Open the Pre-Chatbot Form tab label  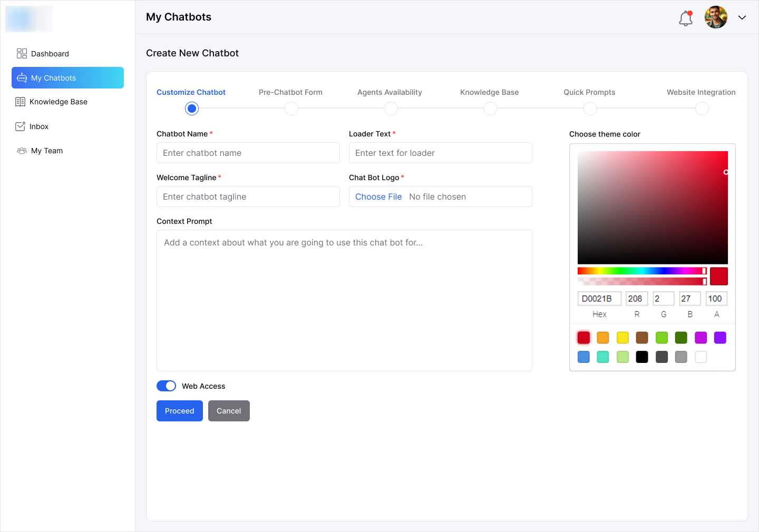pyautogui.click(x=290, y=92)
